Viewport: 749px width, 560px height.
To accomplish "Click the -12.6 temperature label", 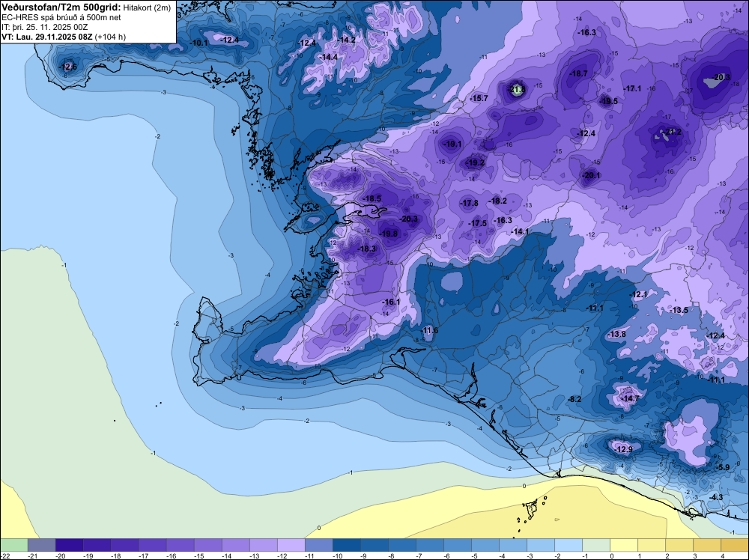I will (x=67, y=67).
